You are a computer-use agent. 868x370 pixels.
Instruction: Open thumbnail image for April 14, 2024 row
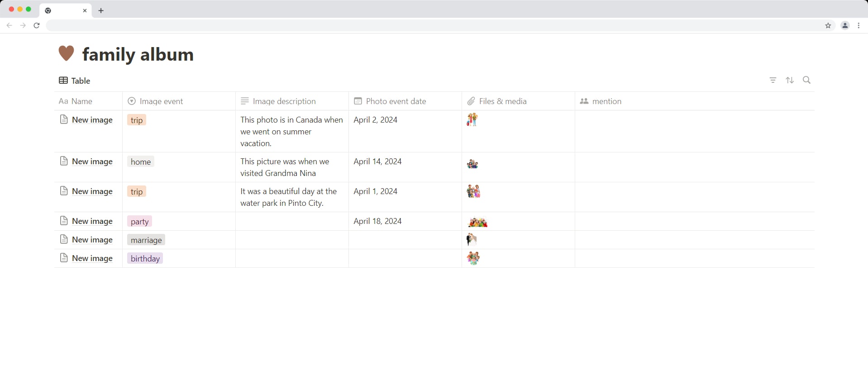(x=472, y=164)
